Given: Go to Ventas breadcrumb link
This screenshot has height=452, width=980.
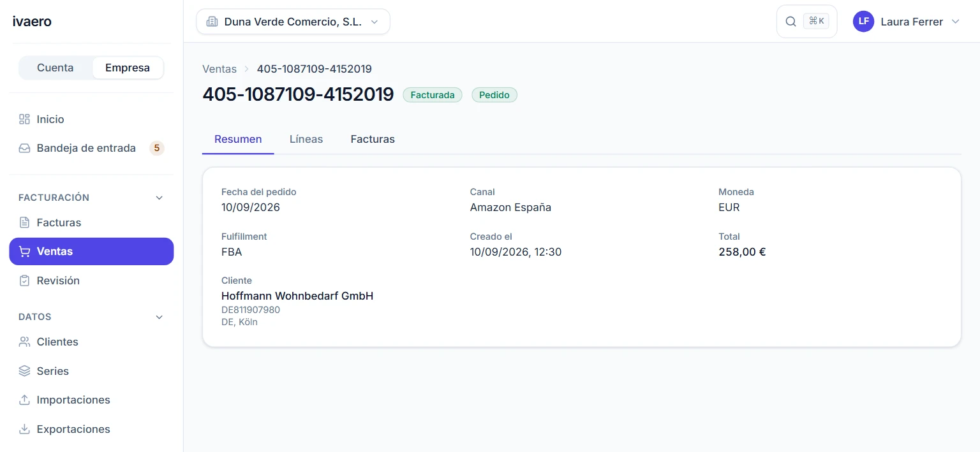Looking at the screenshot, I should point(219,69).
